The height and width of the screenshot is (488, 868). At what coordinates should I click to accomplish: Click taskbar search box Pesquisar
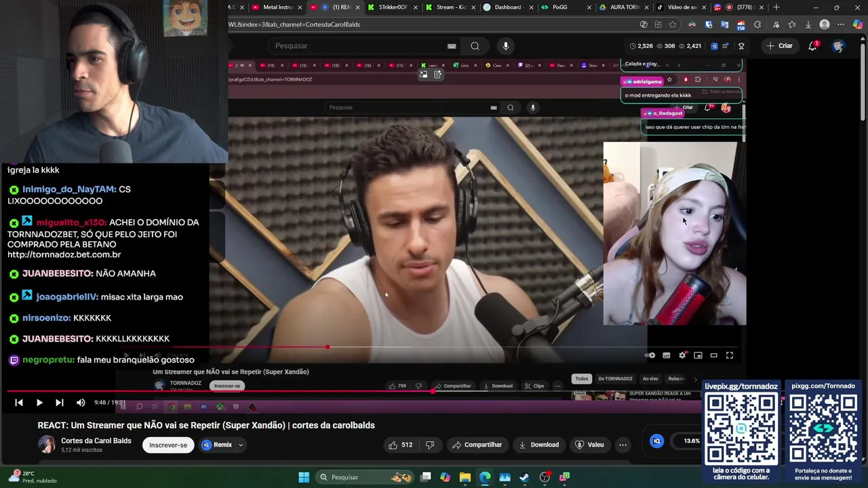(x=365, y=477)
